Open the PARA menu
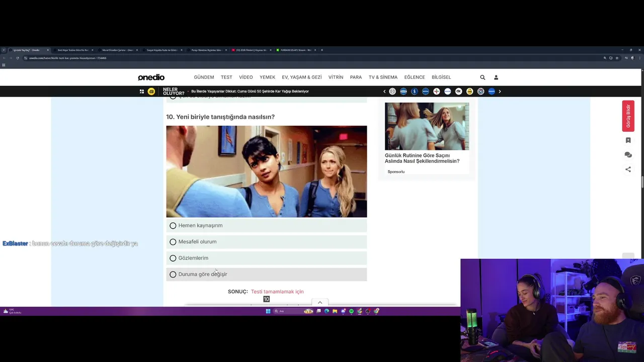644x362 pixels. pyautogui.click(x=356, y=77)
